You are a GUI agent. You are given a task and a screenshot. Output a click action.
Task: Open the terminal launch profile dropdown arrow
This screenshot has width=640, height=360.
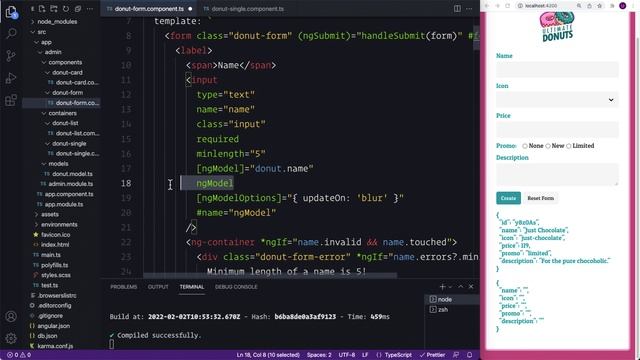pos(450,287)
